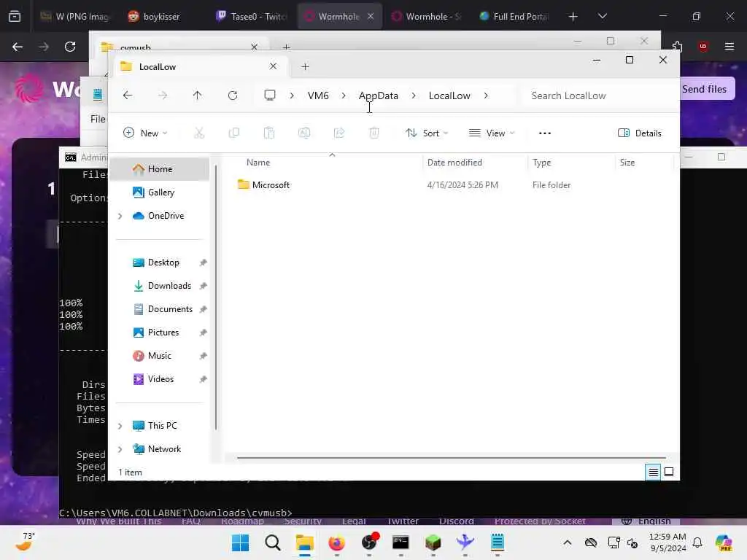Click the Delete trash icon
Image resolution: width=747 pixels, height=560 pixels.
[374, 133]
